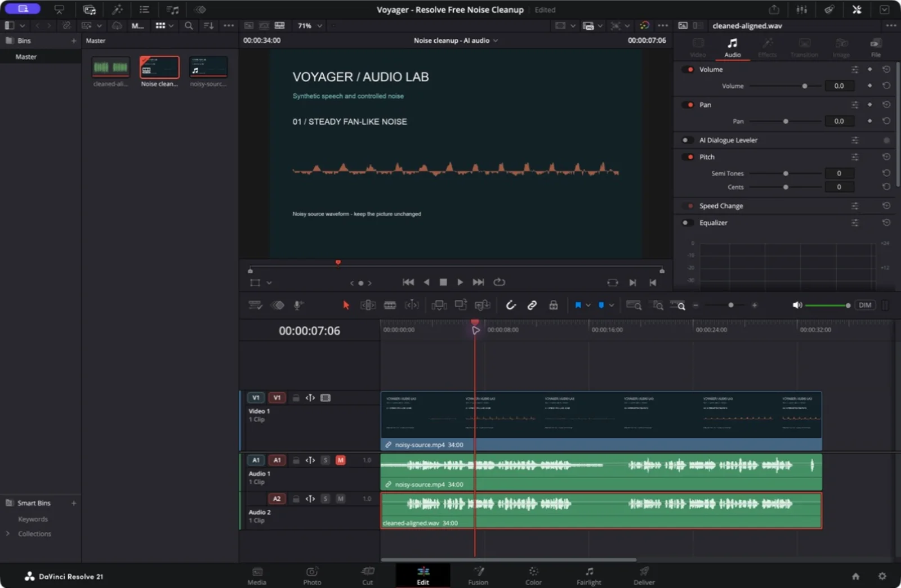
Task: Select the Audio tab in Inspector
Action: click(733, 48)
